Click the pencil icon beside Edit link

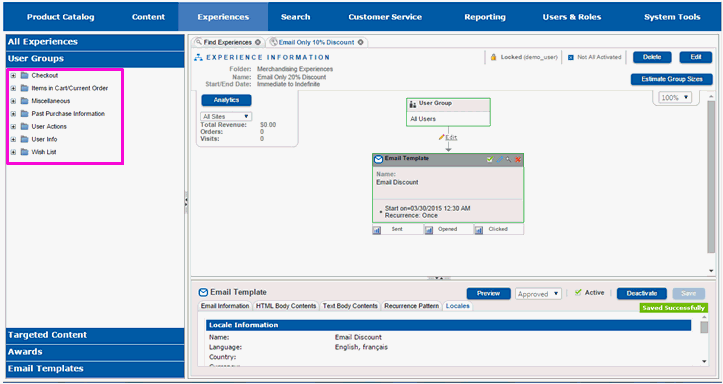click(x=441, y=137)
